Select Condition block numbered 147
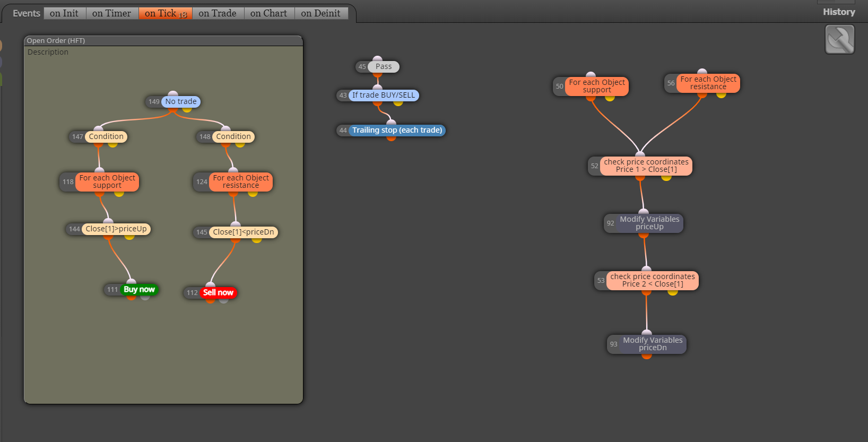 (x=106, y=136)
